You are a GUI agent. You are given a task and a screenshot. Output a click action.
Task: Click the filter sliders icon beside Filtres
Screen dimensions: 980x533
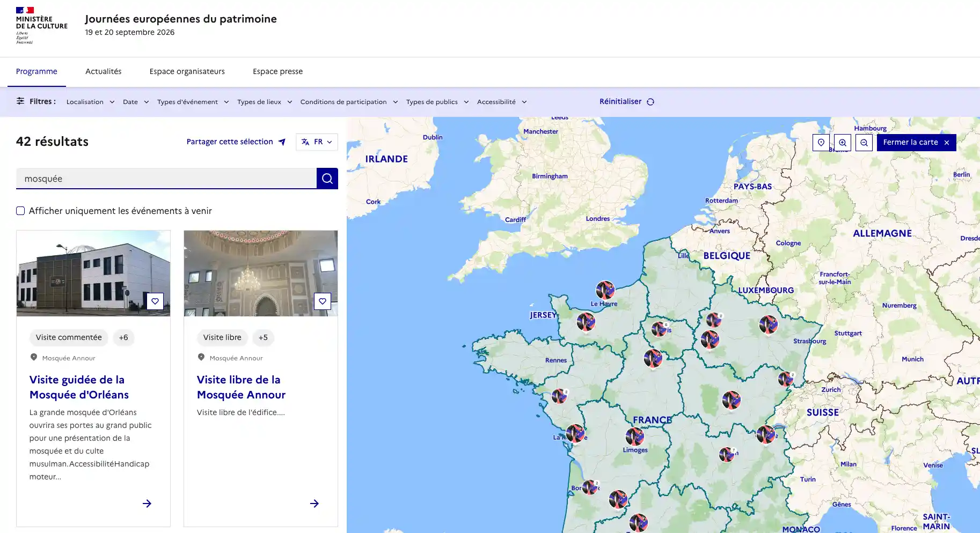(x=20, y=101)
